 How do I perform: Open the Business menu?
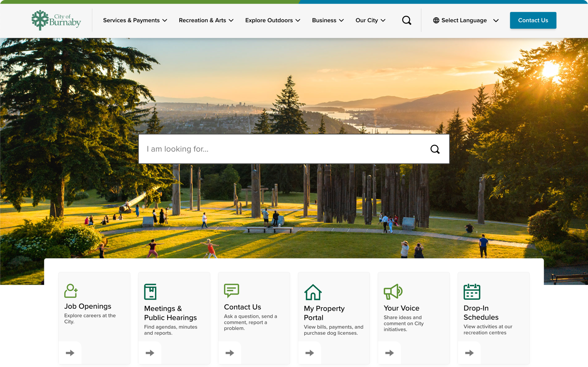pyautogui.click(x=324, y=20)
